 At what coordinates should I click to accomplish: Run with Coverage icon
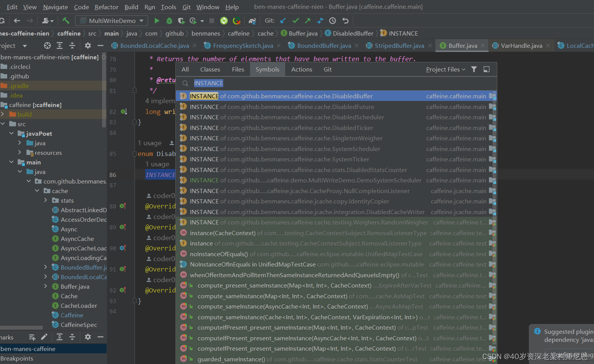[x=182, y=21]
